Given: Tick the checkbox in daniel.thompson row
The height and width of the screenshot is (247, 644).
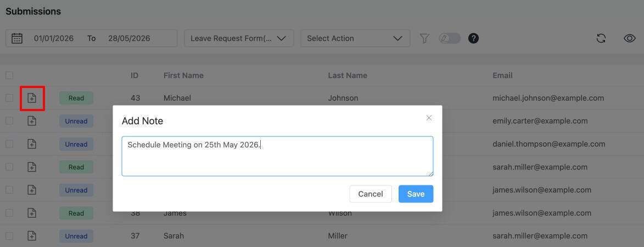Looking at the screenshot, I should [9, 144].
